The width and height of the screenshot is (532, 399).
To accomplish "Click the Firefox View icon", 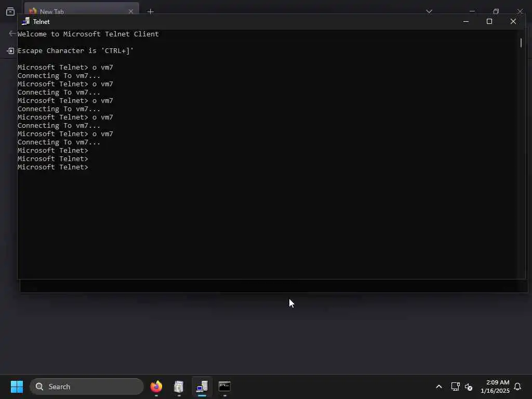I will 10,11.
